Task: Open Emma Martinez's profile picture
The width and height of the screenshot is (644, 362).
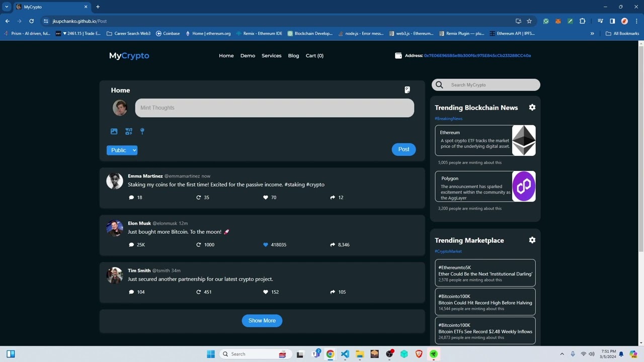Action: [x=115, y=181]
